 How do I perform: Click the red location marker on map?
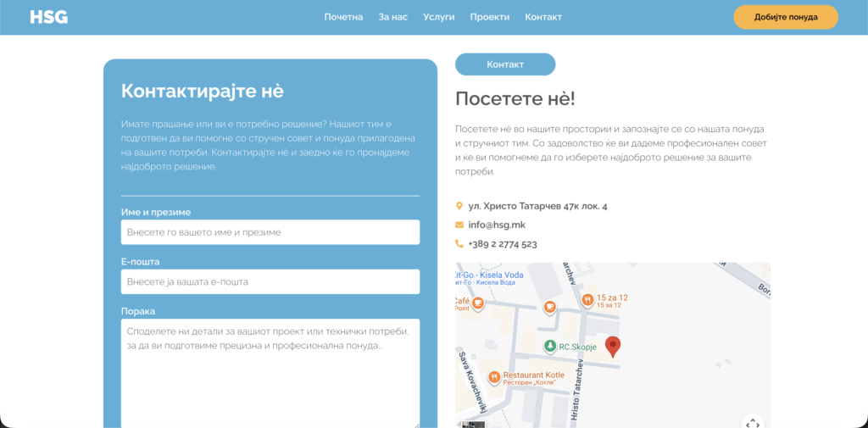click(x=613, y=347)
